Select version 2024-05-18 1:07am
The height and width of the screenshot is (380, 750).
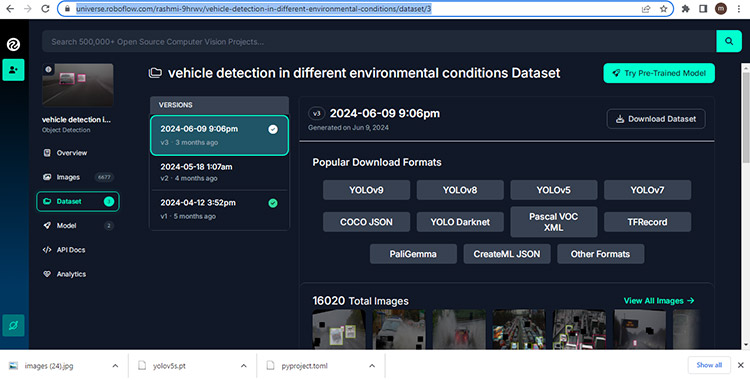pyautogui.click(x=220, y=172)
